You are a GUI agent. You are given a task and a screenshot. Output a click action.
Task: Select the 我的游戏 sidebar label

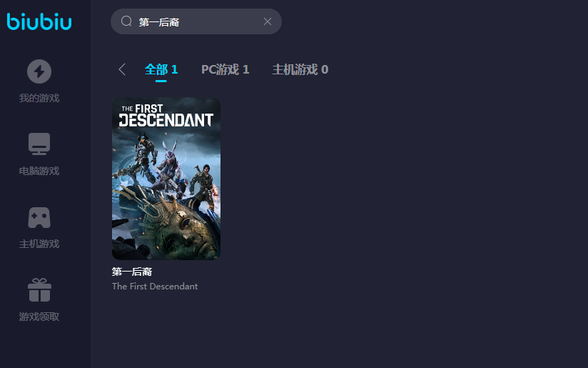(x=39, y=99)
